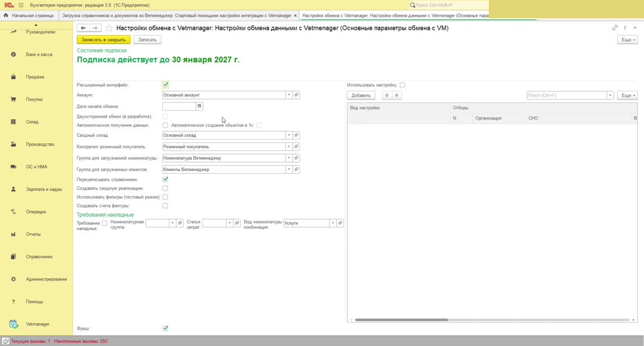Expand the Номенклатурная группа dropdown
Viewport: 644px width, 346px height.
(173, 223)
